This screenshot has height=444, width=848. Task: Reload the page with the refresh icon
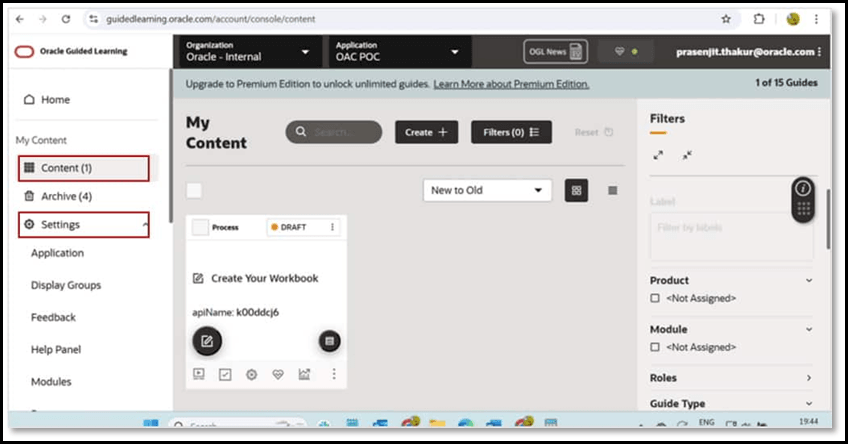65,19
